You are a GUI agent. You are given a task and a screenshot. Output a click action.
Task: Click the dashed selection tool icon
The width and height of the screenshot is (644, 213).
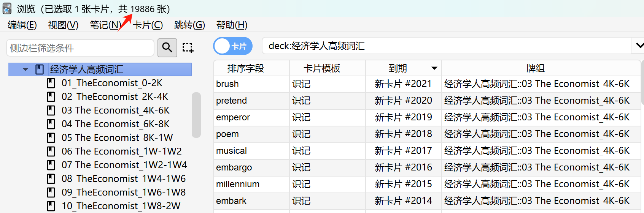[x=188, y=47]
